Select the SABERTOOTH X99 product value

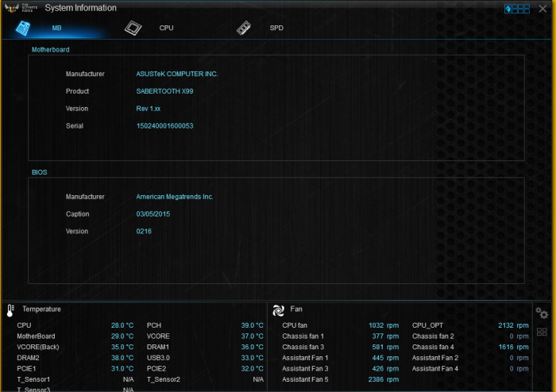pos(164,91)
